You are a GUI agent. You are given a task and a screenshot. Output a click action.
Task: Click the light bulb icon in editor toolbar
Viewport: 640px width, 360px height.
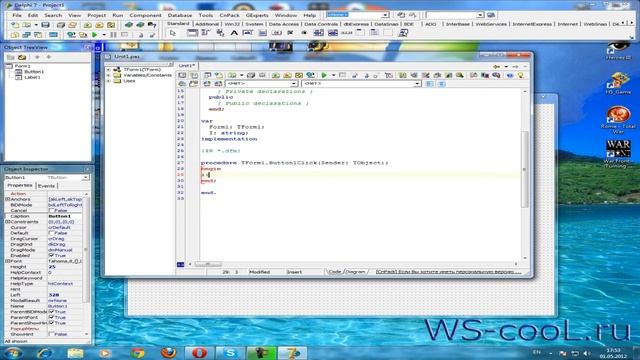(x=521, y=75)
